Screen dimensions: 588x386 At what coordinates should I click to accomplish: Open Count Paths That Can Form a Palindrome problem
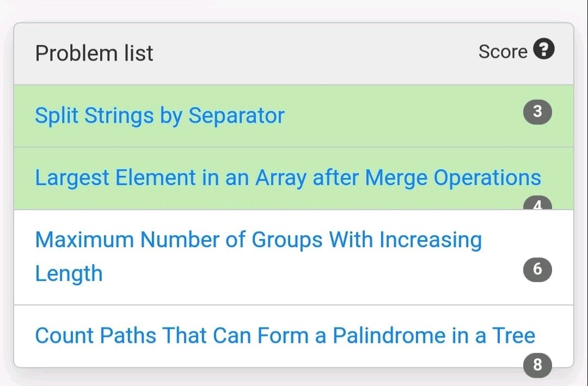[285, 335]
